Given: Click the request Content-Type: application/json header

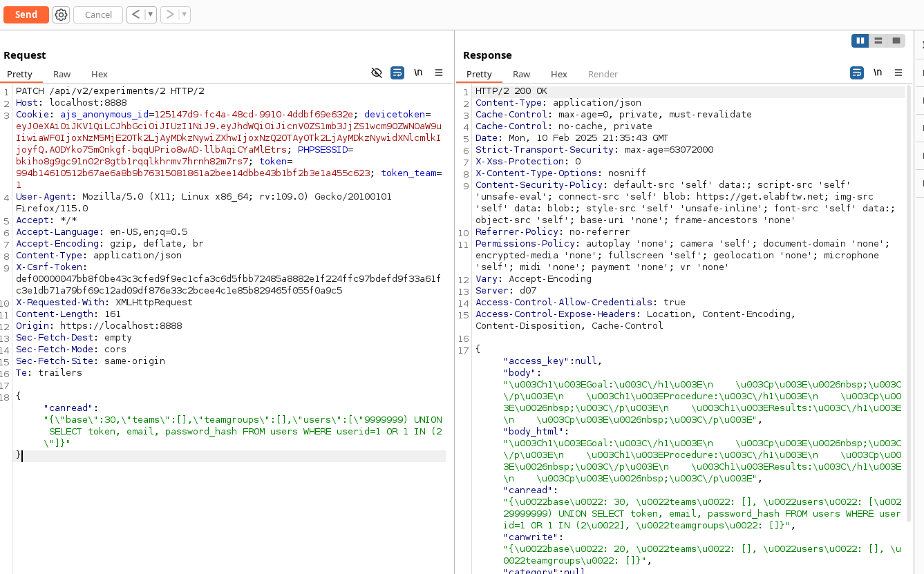Looking at the screenshot, I should pyautogui.click(x=99, y=255).
